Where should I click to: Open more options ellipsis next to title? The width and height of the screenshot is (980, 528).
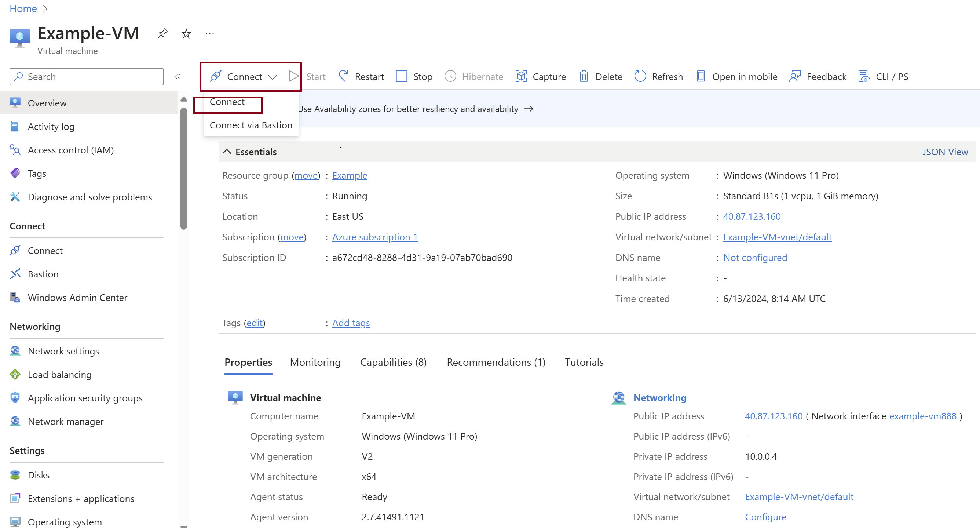click(210, 33)
